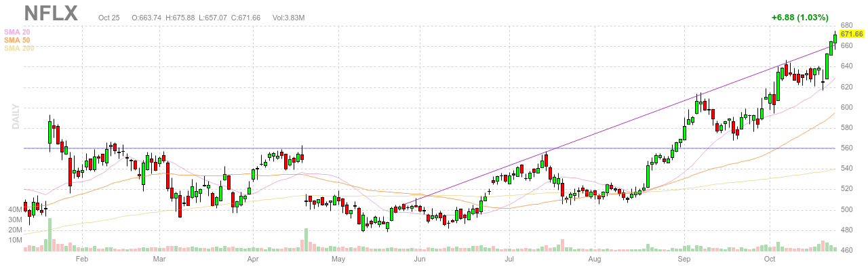Select the SMA 50 legend label

(17, 40)
